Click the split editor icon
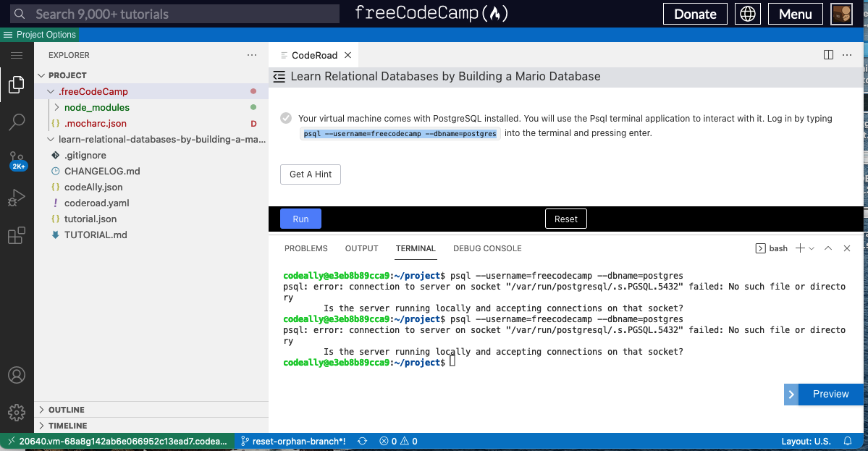This screenshot has width=868, height=451. coord(828,55)
